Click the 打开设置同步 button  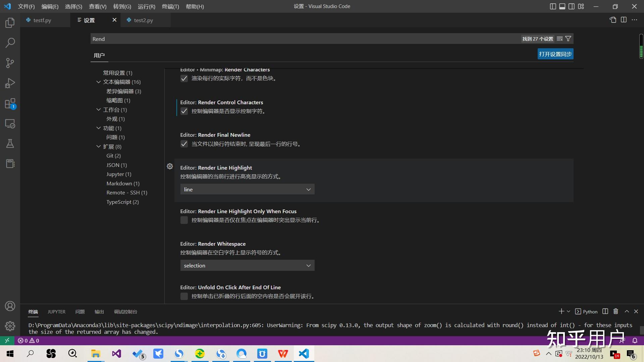[555, 54]
